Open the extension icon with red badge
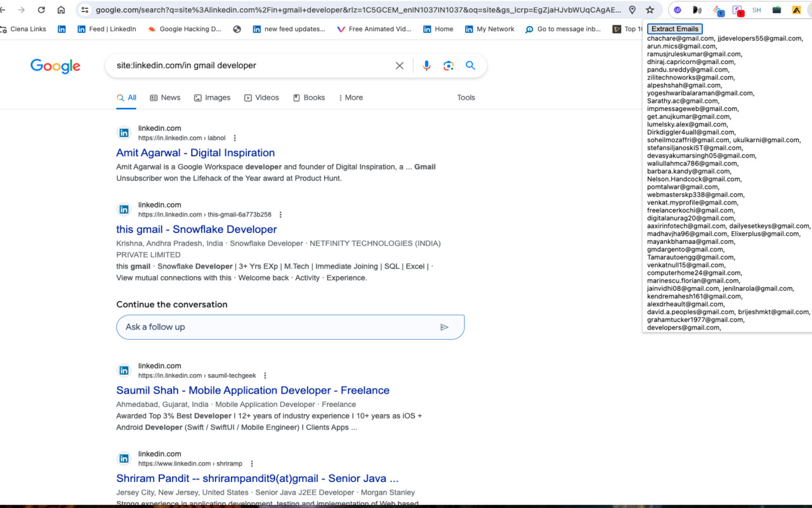 [738, 10]
